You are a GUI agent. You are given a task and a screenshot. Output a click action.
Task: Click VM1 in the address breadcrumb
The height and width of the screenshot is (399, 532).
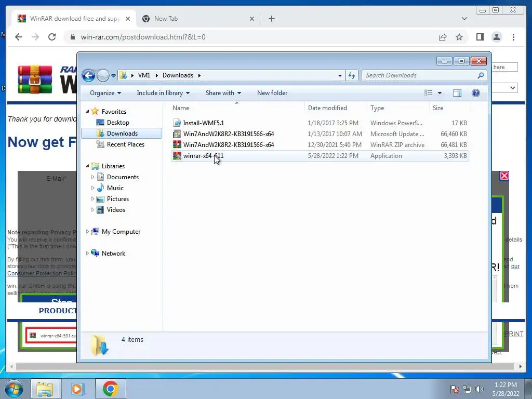tap(144, 75)
